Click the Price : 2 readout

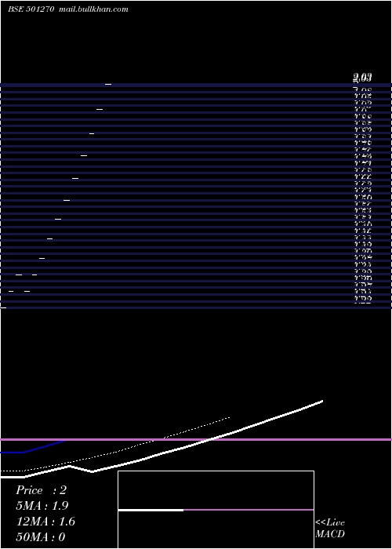41,490
